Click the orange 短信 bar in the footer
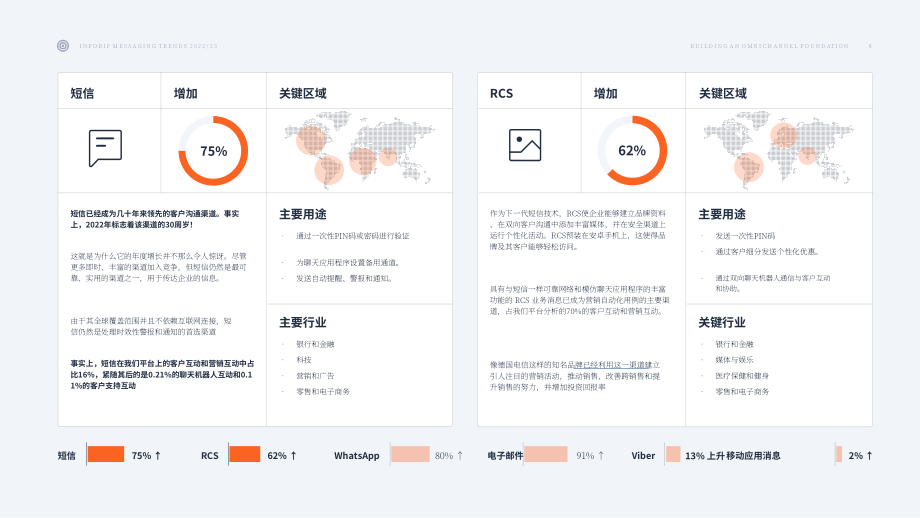The width and height of the screenshot is (920, 518). 106,455
